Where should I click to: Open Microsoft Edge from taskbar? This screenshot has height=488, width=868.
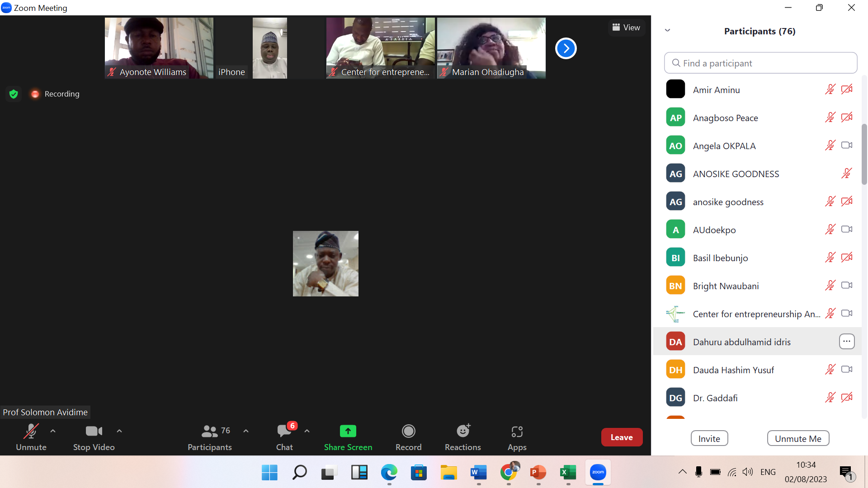click(389, 473)
